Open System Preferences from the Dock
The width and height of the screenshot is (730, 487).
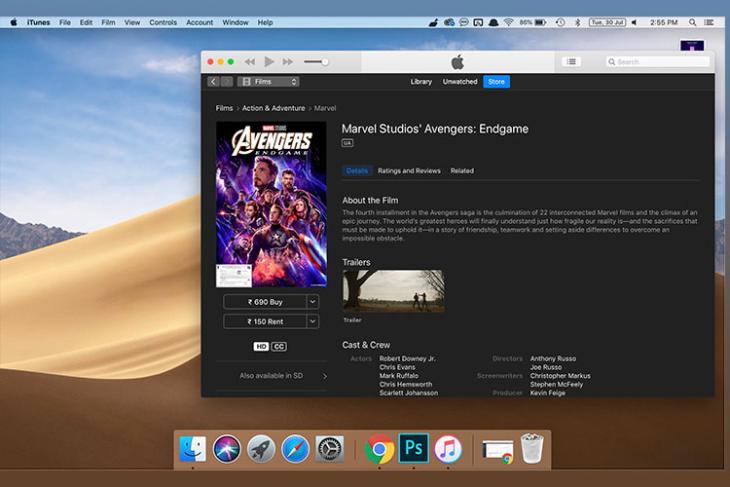pos(330,449)
